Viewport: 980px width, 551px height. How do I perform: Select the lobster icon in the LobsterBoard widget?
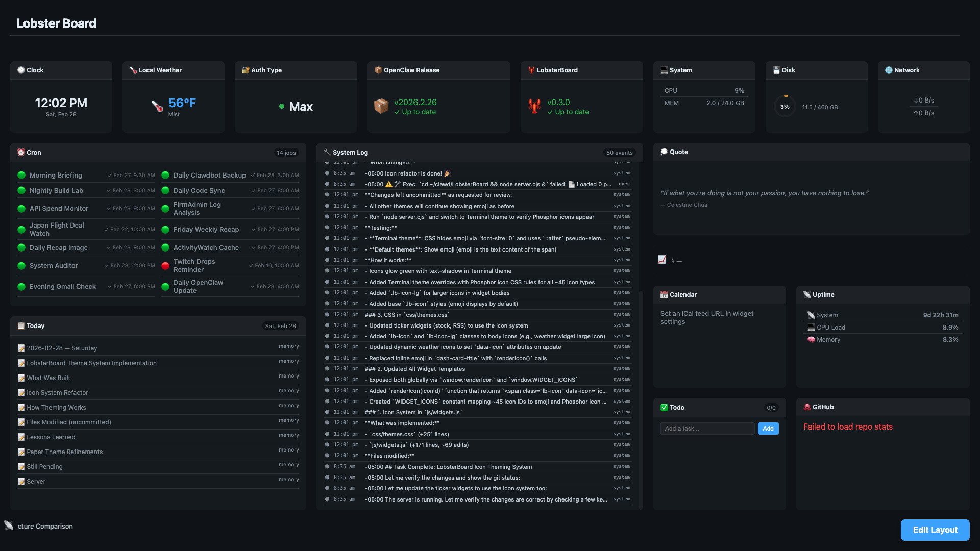pyautogui.click(x=534, y=107)
